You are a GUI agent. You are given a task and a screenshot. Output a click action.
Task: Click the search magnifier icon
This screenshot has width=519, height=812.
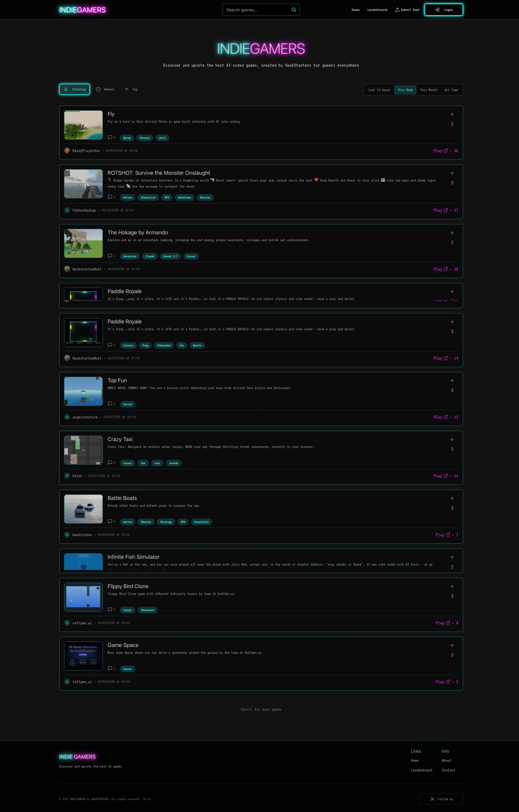tap(293, 10)
